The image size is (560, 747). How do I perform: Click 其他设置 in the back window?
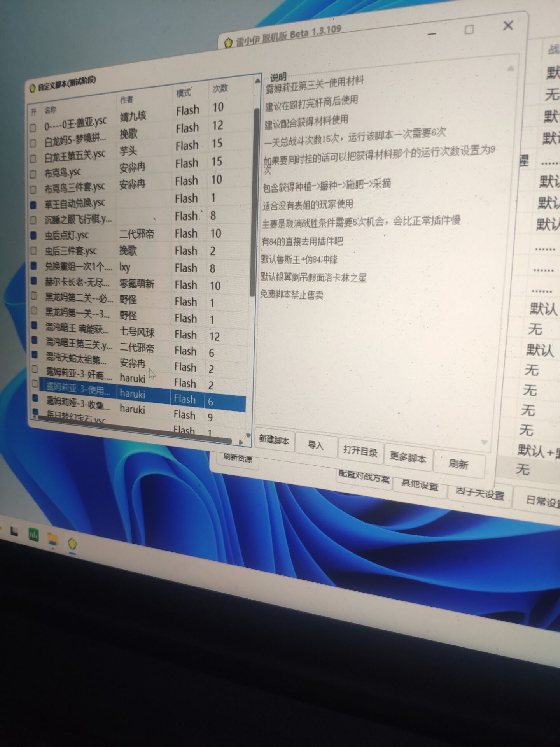pos(419,484)
